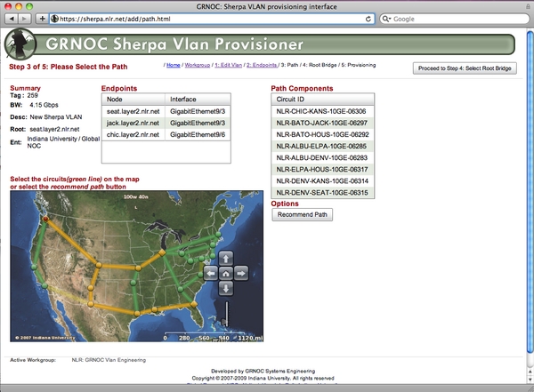Select the Jacksonville diamond node on map
Screen dimensions: 534x392
194,304
